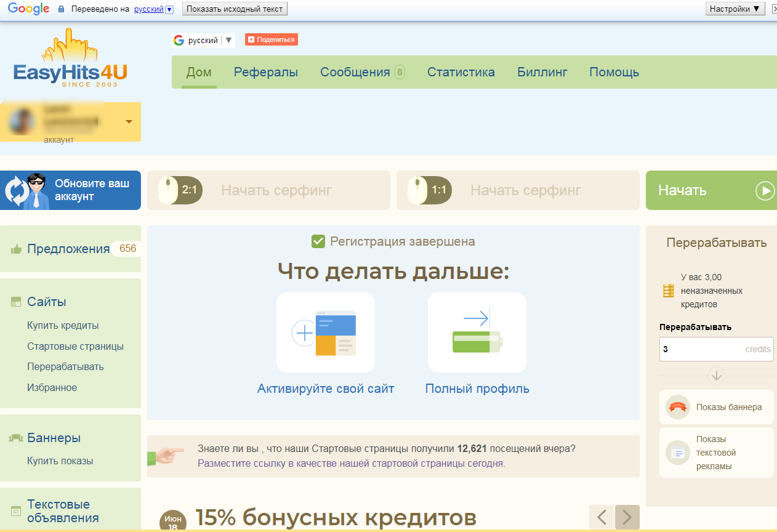Open Купить кредиты link
777x532 pixels.
coord(63,325)
